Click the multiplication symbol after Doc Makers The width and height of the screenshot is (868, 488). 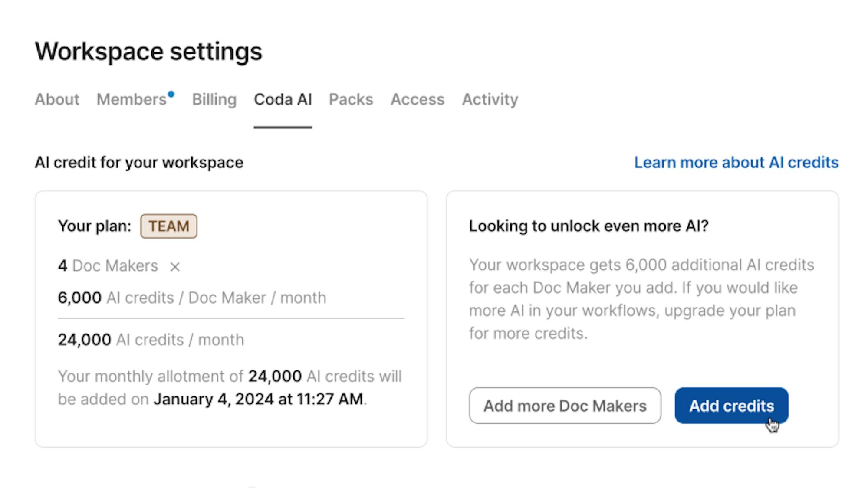(x=175, y=267)
